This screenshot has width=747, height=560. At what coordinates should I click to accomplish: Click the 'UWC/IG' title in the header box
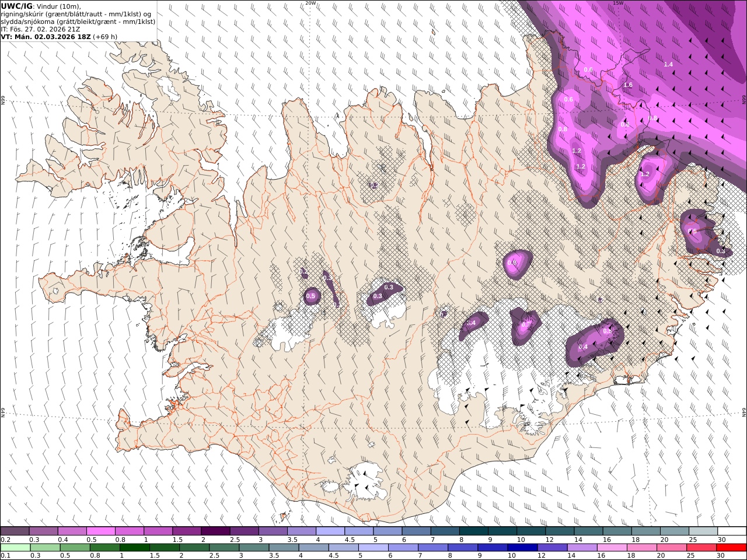pos(17,6)
